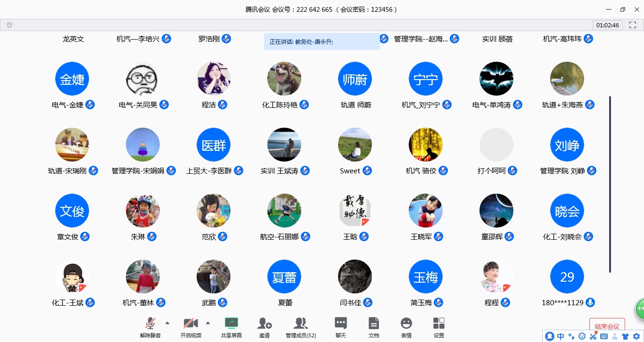
Task: Click the security shield icon at top-left
Action: [x=9, y=25]
